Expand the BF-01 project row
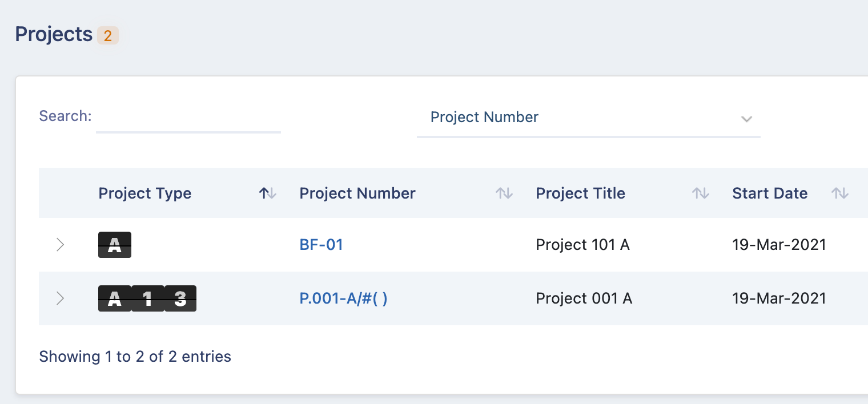868x404 pixels. click(x=60, y=245)
